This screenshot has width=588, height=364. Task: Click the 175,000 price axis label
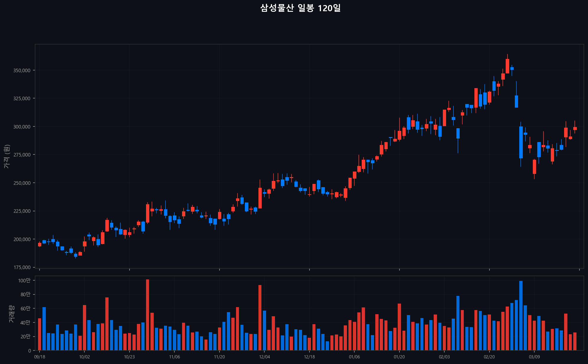22,267
